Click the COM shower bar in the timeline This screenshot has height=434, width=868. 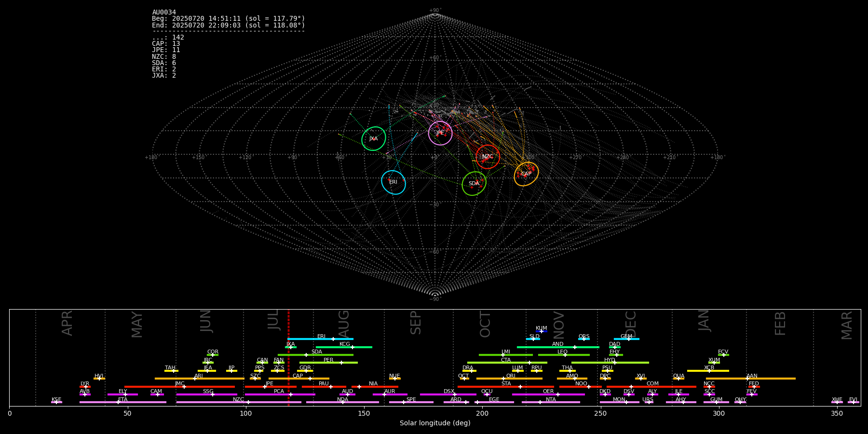(652, 387)
